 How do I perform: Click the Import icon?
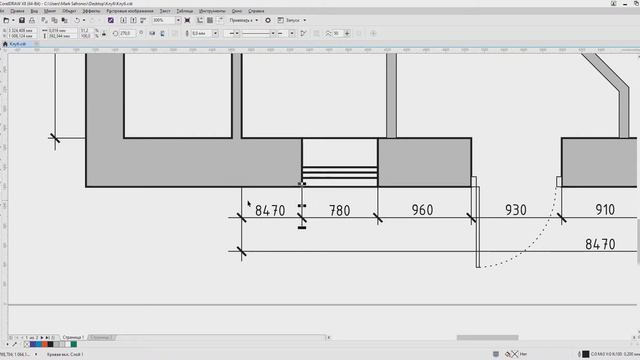tap(123, 20)
